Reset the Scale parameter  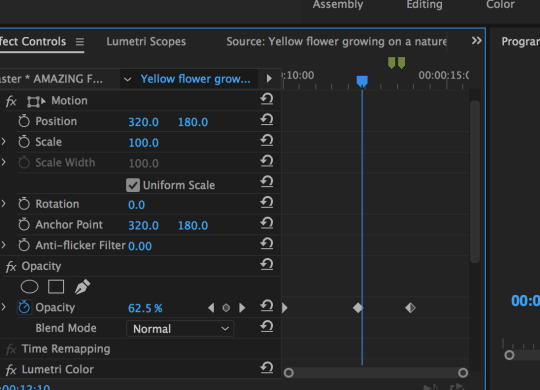coord(267,141)
